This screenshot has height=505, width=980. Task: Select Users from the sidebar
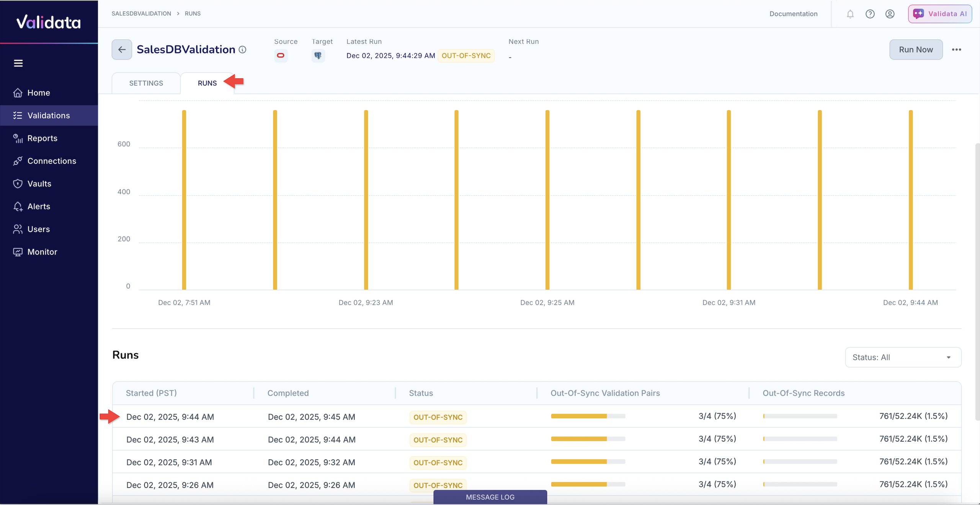[39, 229]
